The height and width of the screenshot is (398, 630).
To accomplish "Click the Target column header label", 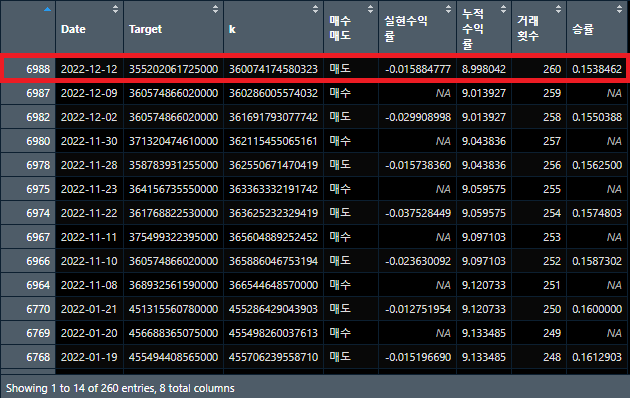I will pyautogui.click(x=145, y=29).
